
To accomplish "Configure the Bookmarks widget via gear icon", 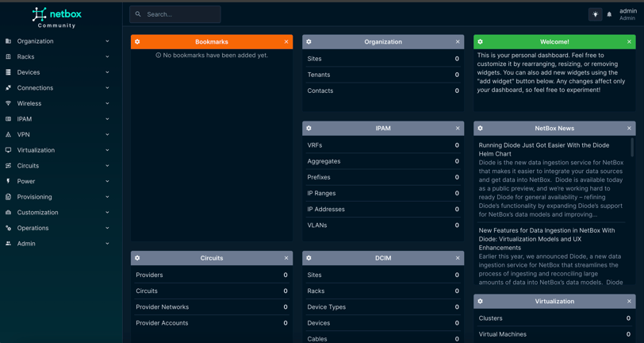I will 137,41.
